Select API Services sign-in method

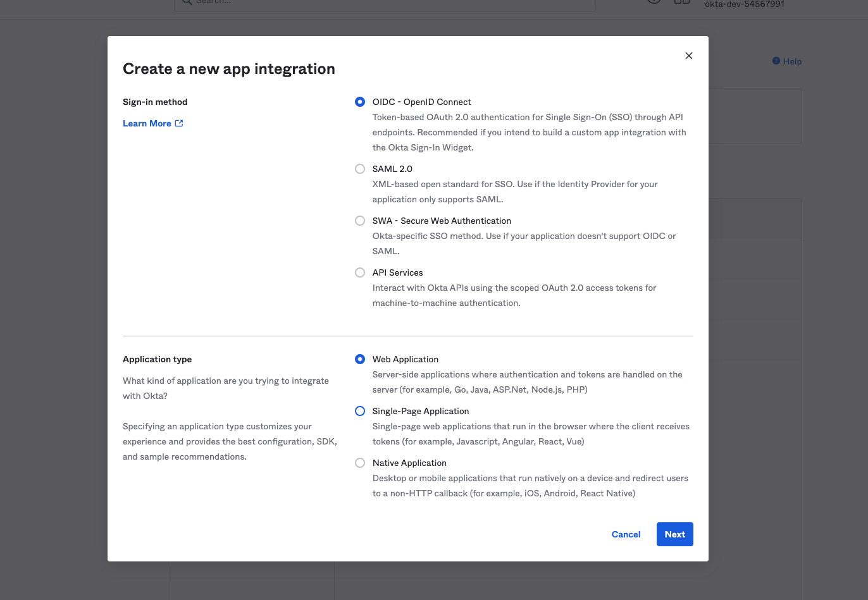click(x=360, y=272)
